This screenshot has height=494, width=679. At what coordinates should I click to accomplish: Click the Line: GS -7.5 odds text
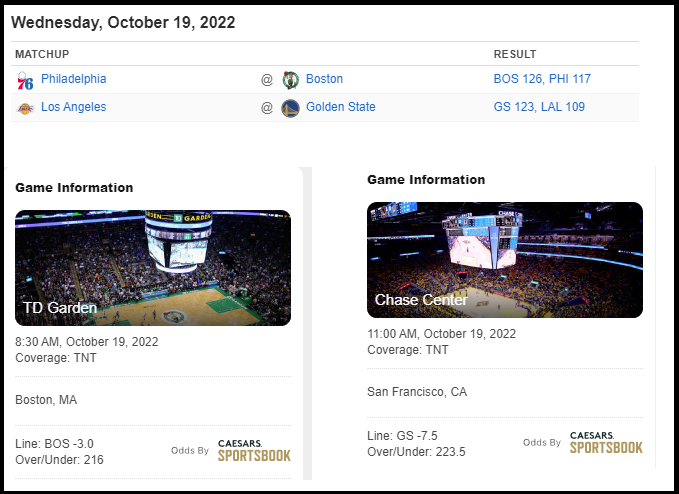403,436
